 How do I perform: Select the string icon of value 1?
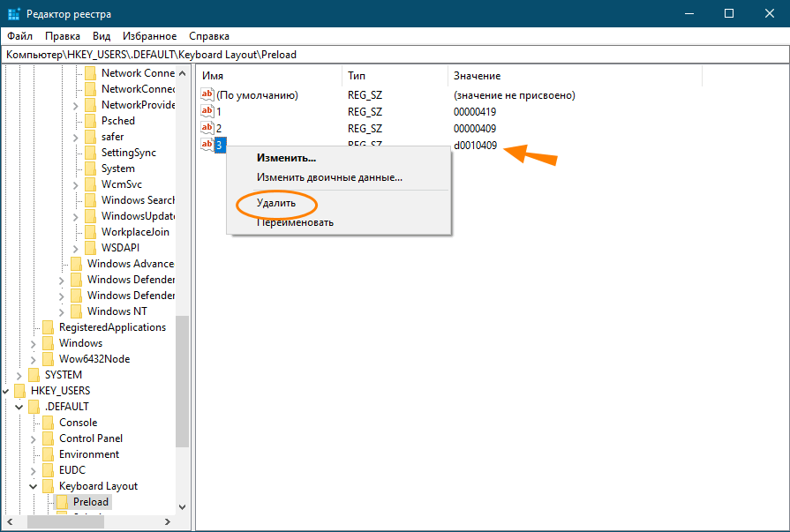coord(207,112)
